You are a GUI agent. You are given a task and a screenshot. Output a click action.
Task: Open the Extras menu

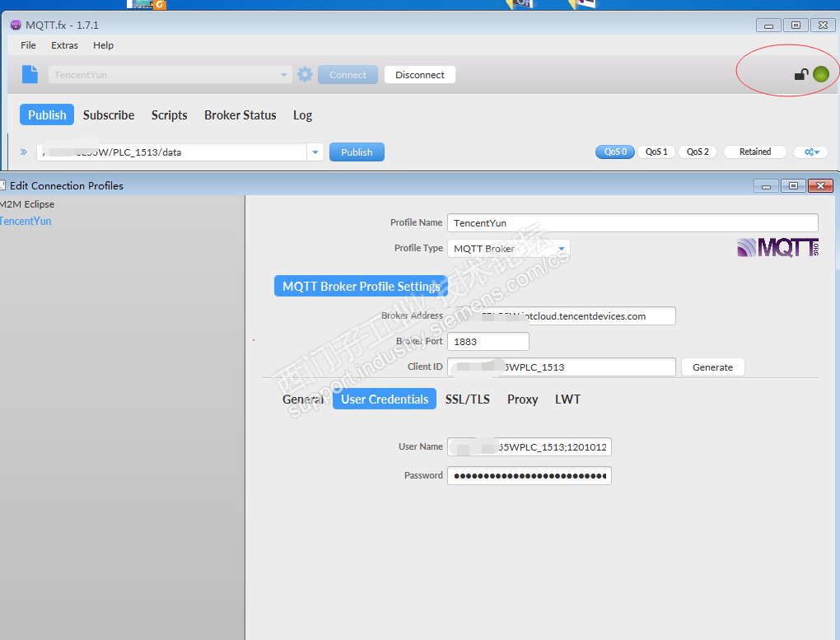click(65, 45)
